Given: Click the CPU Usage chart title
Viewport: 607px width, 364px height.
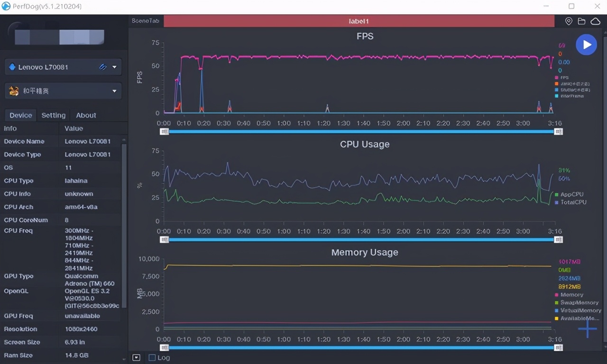Looking at the screenshot, I should coord(365,144).
